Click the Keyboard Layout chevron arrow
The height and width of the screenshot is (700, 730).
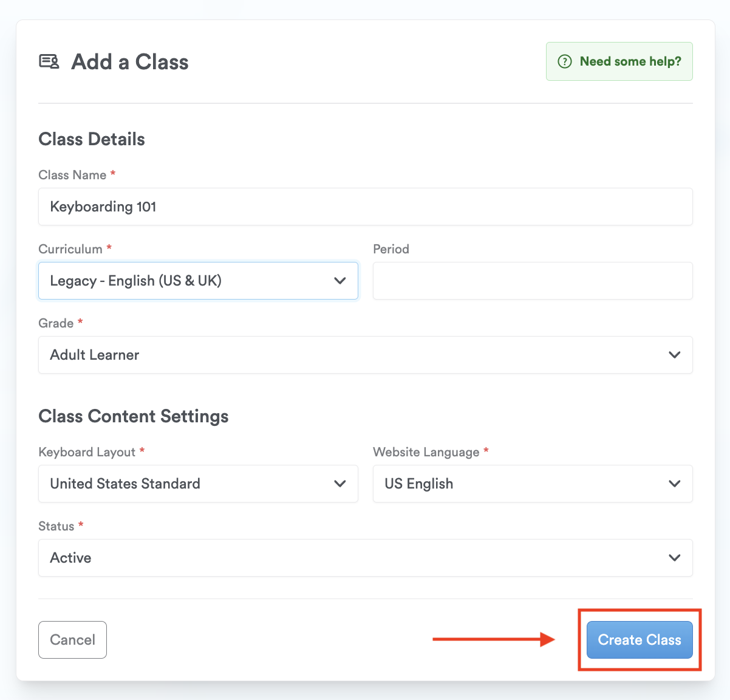pos(340,484)
